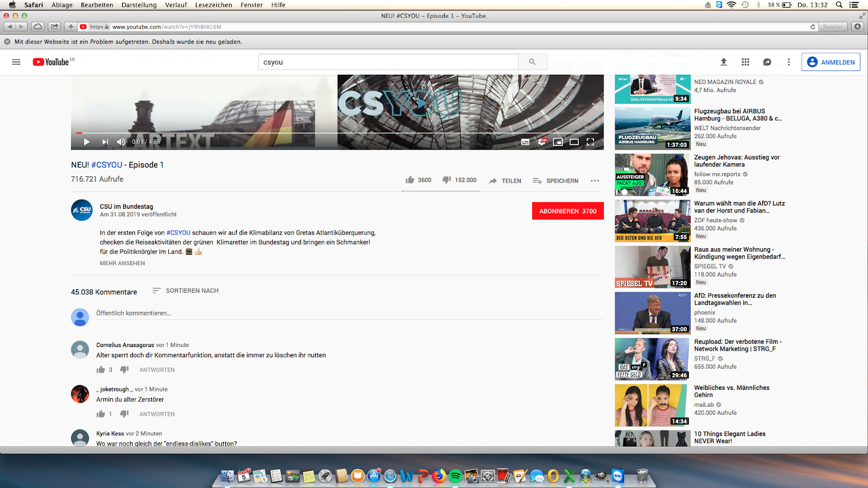Image resolution: width=868 pixels, height=488 pixels.
Task: Go back with Safari back arrow
Action: 9,27
